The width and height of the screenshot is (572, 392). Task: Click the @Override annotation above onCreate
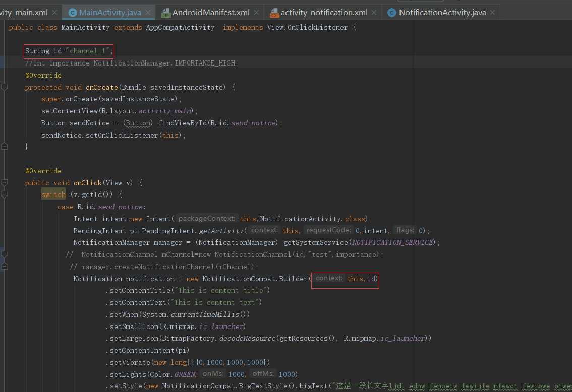click(x=43, y=75)
